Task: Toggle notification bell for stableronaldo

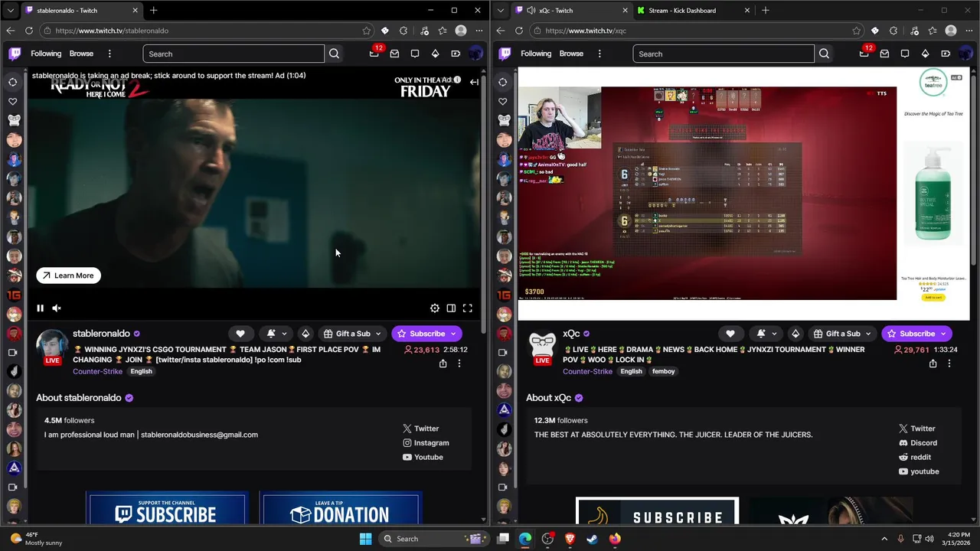Action: pyautogui.click(x=271, y=334)
